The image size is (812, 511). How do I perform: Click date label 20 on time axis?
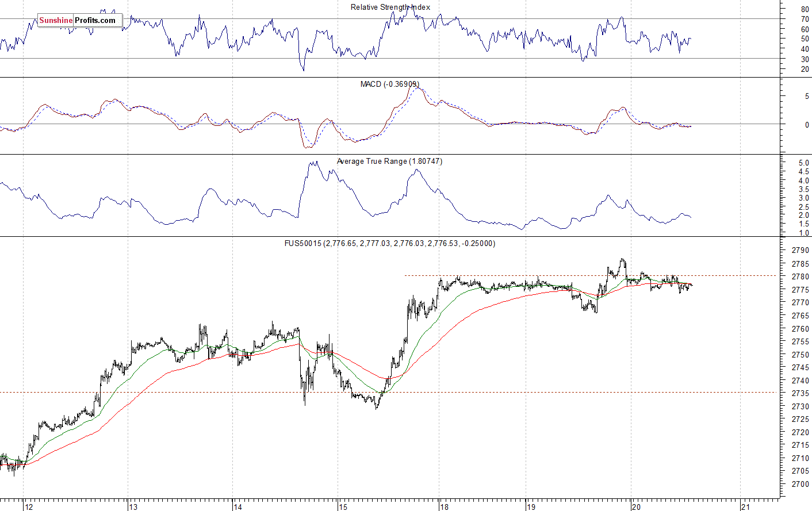tap(635, 507)
